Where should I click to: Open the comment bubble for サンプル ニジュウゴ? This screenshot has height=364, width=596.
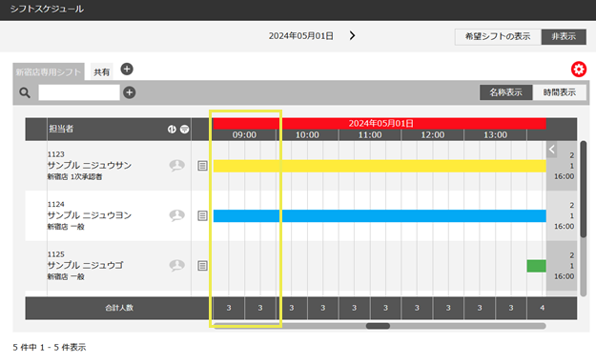coord(176,265)
